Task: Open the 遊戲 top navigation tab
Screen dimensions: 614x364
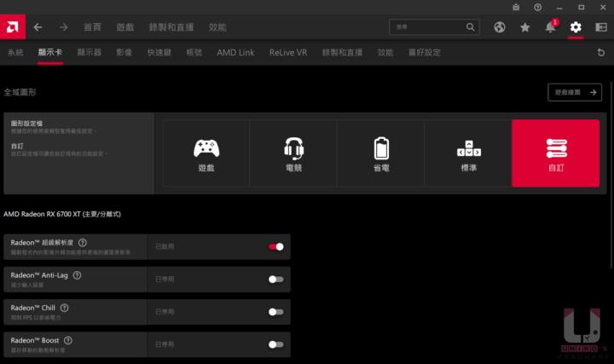Action: tap(125, 27)
